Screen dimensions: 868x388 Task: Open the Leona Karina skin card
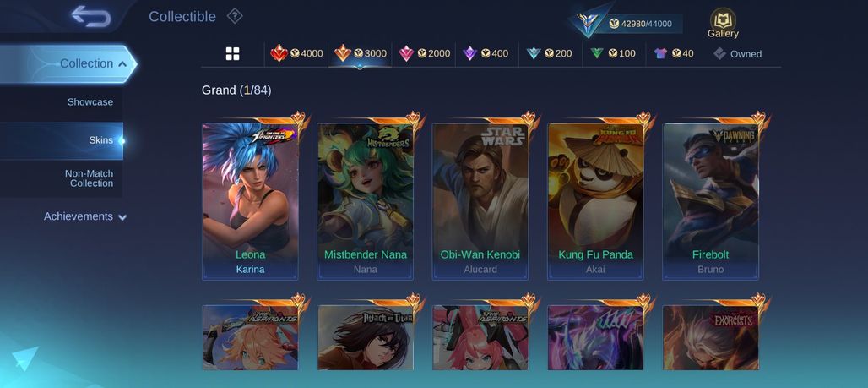click(250, 201)
